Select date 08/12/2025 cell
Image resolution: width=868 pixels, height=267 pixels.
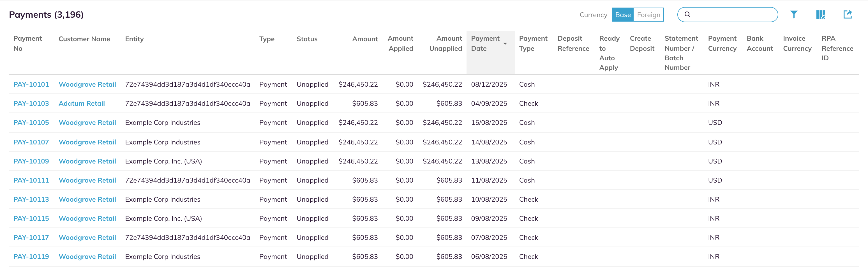pos(489,84)
